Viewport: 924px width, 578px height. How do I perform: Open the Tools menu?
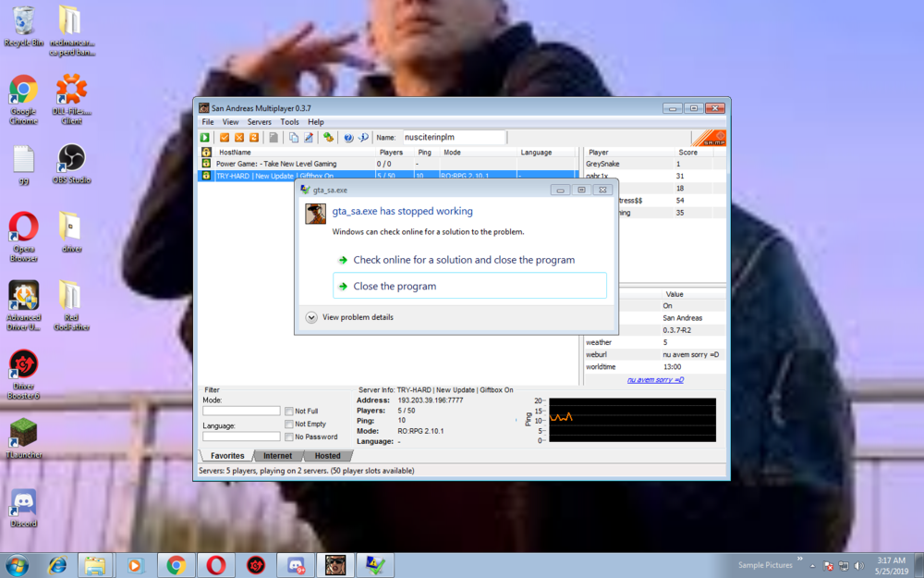click(x=289, y=122)
